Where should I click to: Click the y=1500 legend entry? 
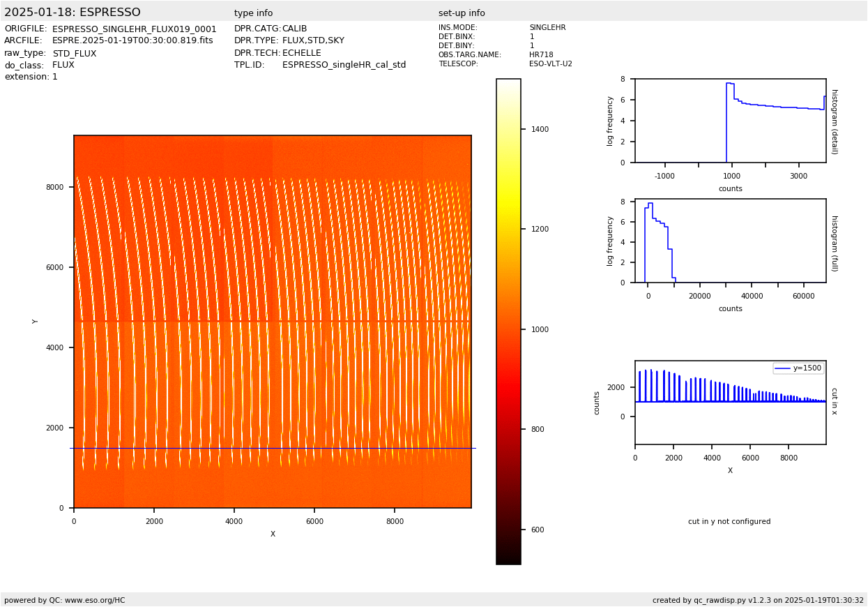(x=798, y=368)
